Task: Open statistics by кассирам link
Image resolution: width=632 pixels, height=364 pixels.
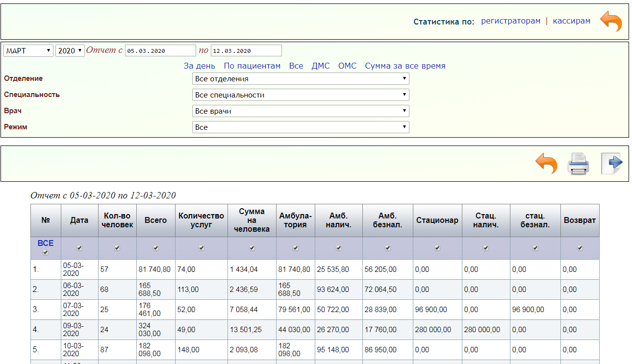Action: click(x=571, y=21)
